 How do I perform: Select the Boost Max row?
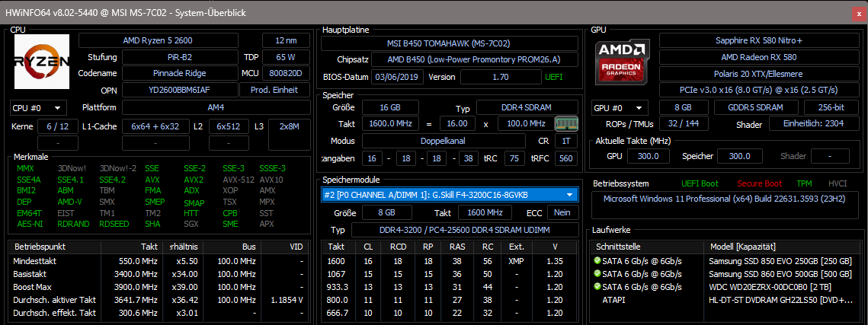(x=159, y=287)
